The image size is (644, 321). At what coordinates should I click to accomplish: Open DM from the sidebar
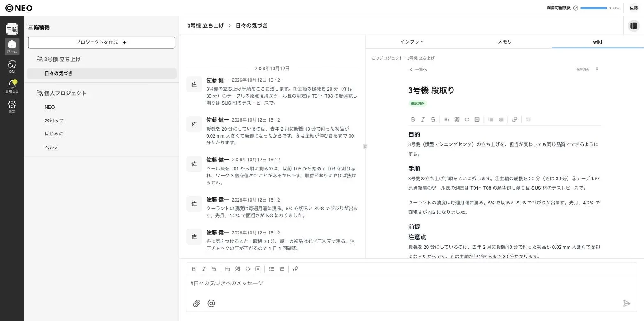point(12,66)
